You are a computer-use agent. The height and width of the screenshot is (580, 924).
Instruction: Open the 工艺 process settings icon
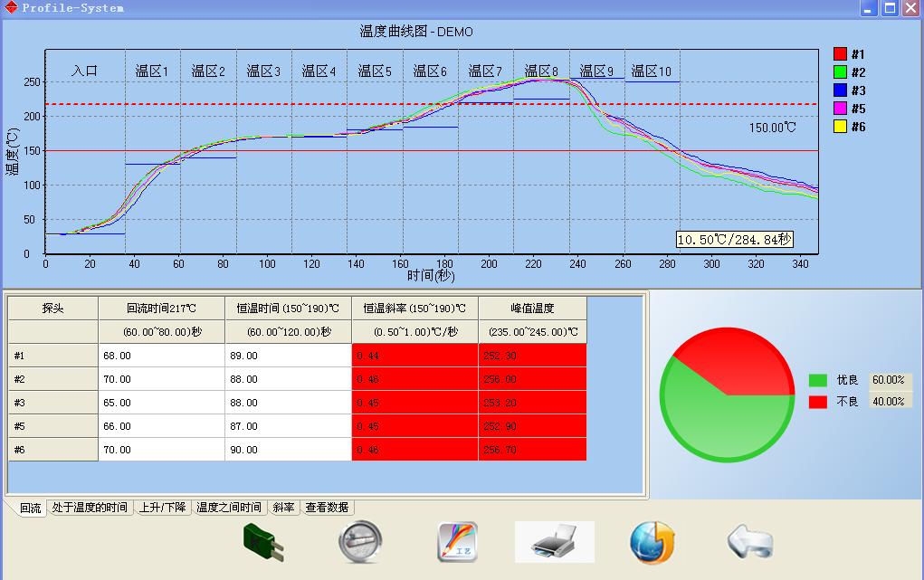click(x=457, y=542)
